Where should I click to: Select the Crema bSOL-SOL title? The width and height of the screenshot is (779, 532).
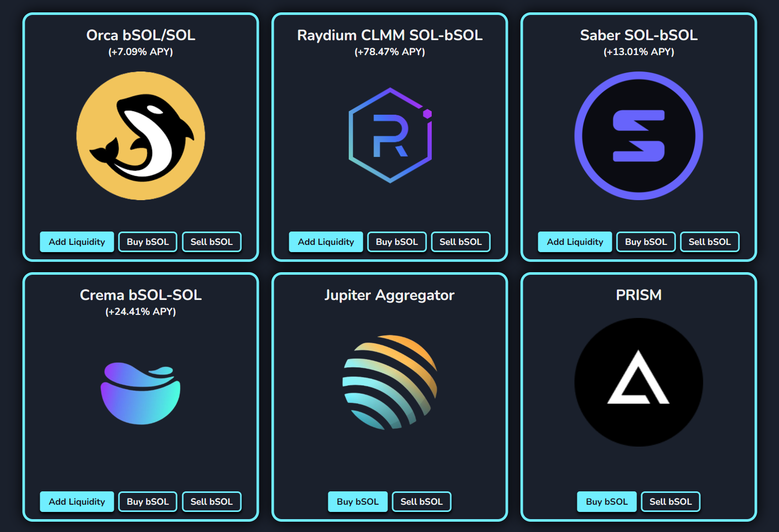[x=140, y=295]
